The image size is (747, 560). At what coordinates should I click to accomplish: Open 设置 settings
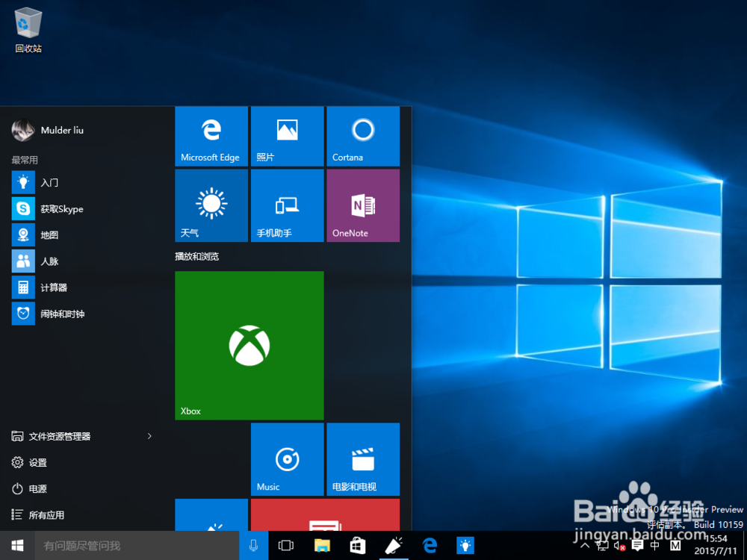pyautogui.click(x=30, y=462)
